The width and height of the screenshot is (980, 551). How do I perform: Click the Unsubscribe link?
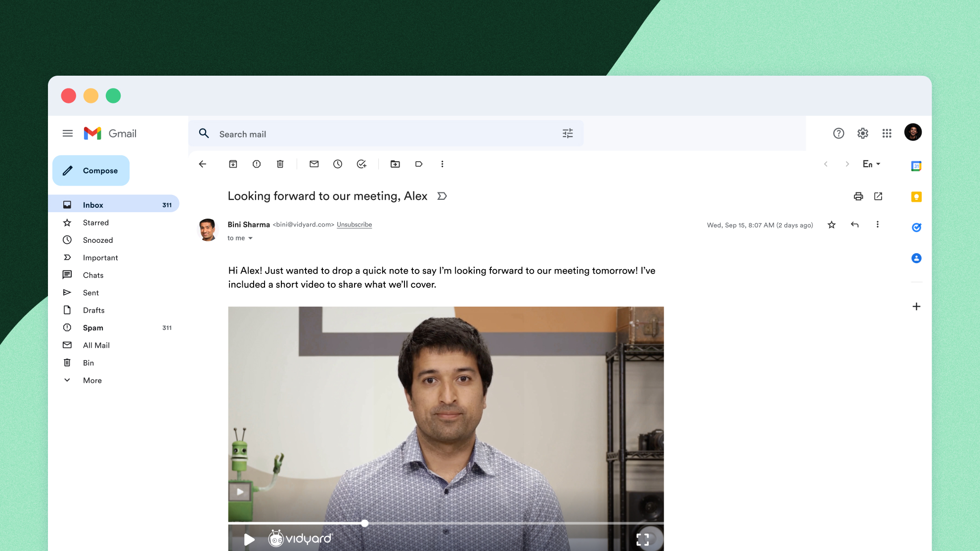click(354, 224)
